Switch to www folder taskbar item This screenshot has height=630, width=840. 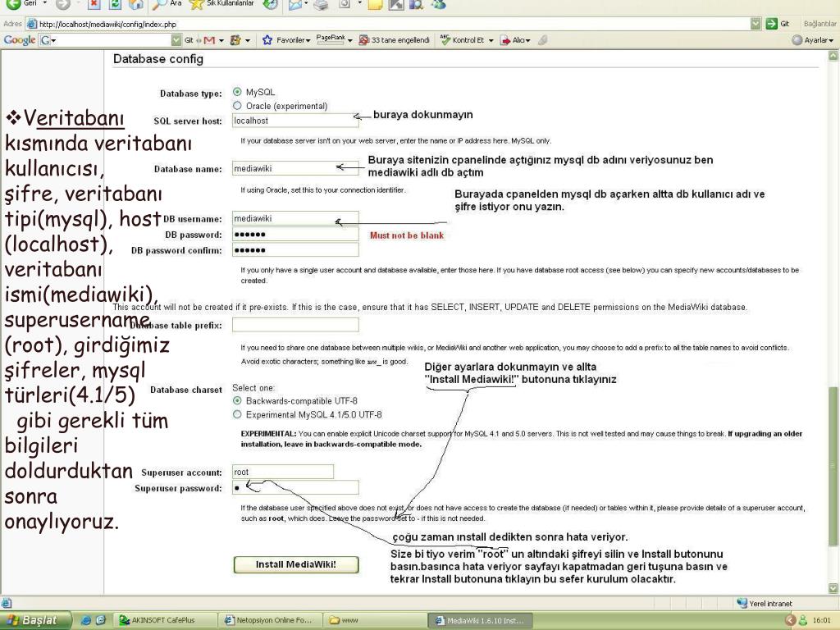pyautogui.click(x=376, y=620)
